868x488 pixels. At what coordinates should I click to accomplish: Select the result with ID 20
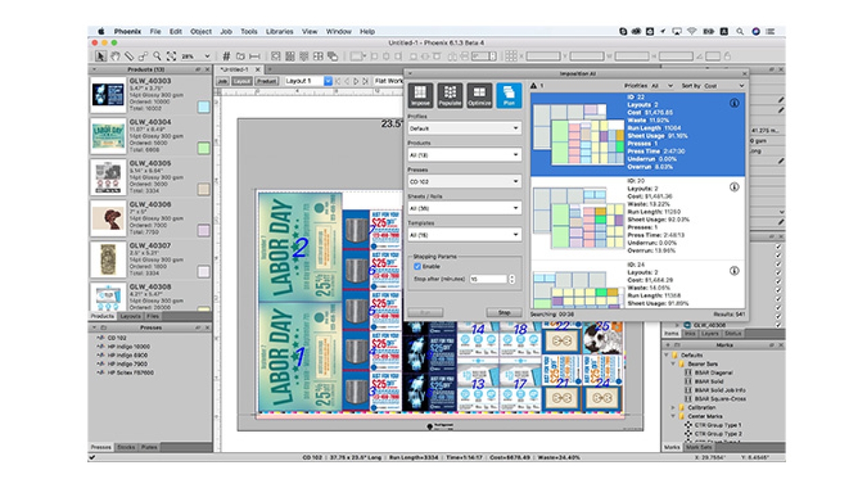637,219
